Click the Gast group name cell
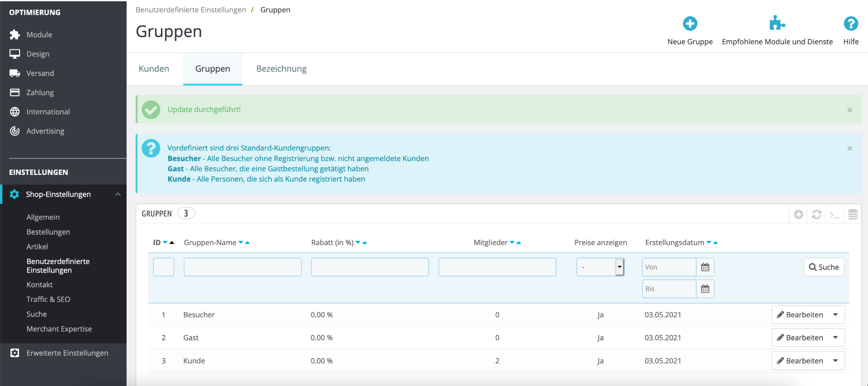 point(191,338)
